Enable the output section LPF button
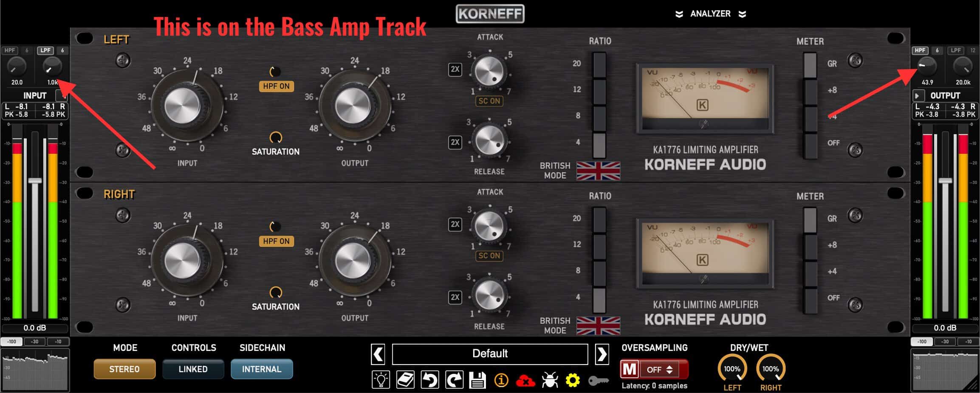 click(x=956, y=51)
